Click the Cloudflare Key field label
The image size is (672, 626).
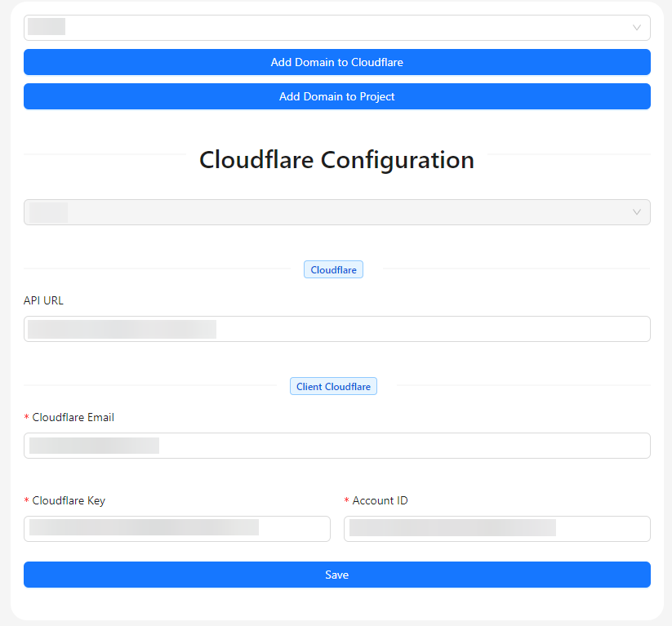tap(69, 500)
